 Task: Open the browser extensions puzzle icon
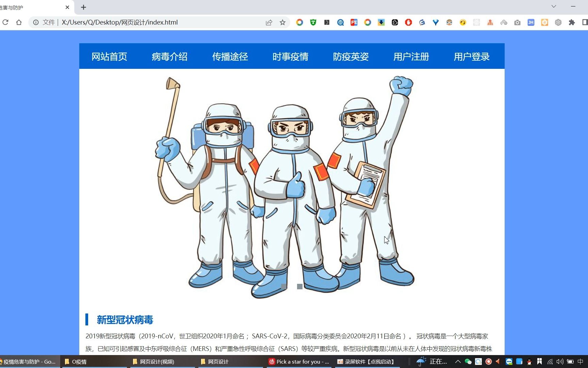(x=572, y=22)
